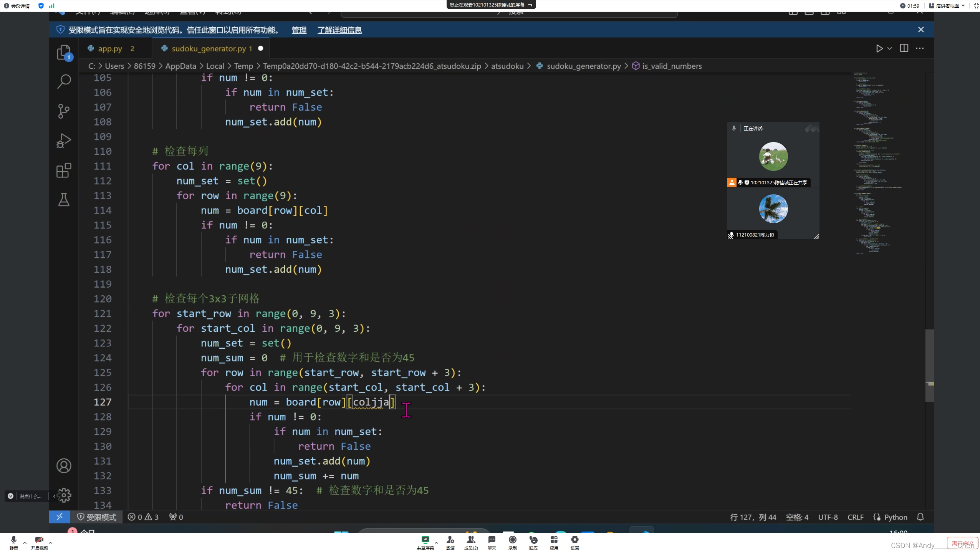The width and height of the screenshot is (980, 553).
Task: Click the 说点什么 chat input
Action: [30, 496]
